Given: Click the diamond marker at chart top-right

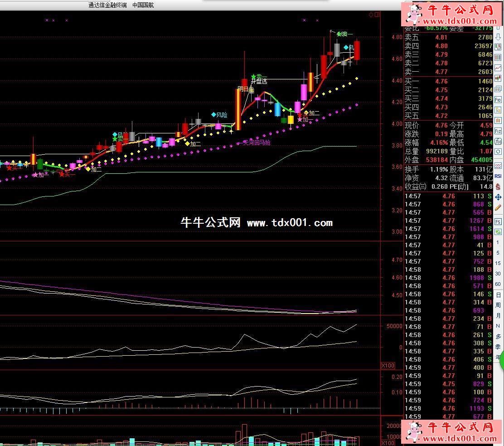Looking at the screenshot, I should 371,15.
